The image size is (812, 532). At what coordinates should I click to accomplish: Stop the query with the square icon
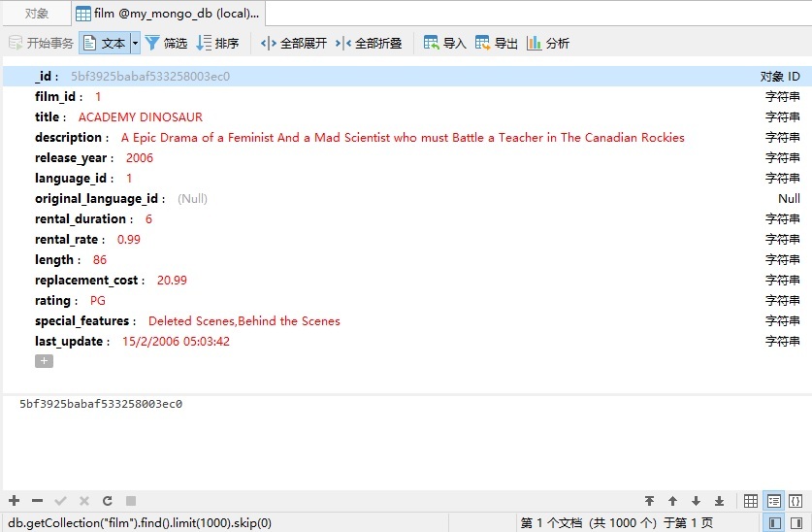[x=131, y=500]
